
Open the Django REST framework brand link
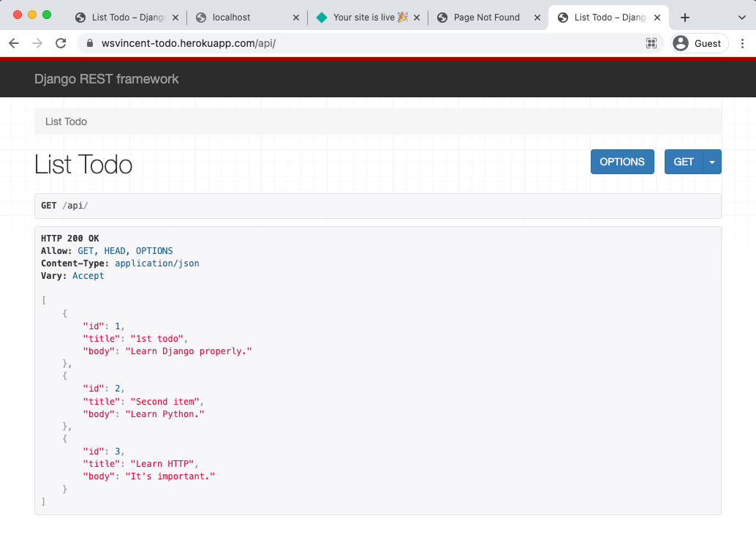coord(106,79)
